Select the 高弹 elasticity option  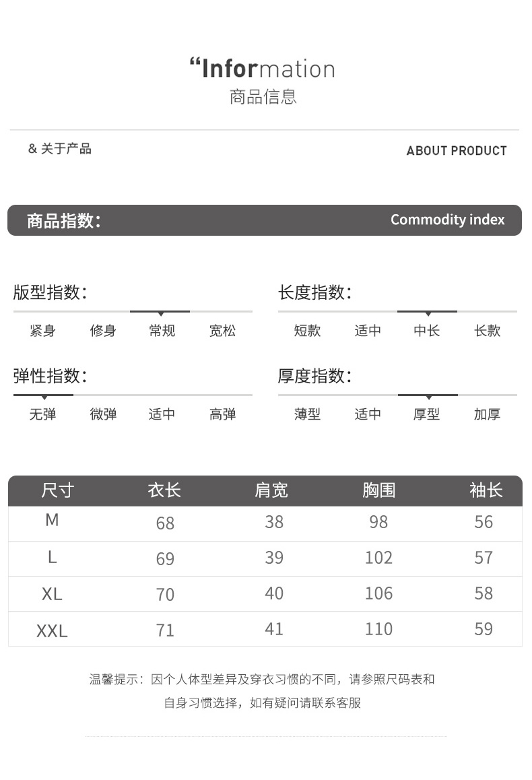click(x=222, y=414)
